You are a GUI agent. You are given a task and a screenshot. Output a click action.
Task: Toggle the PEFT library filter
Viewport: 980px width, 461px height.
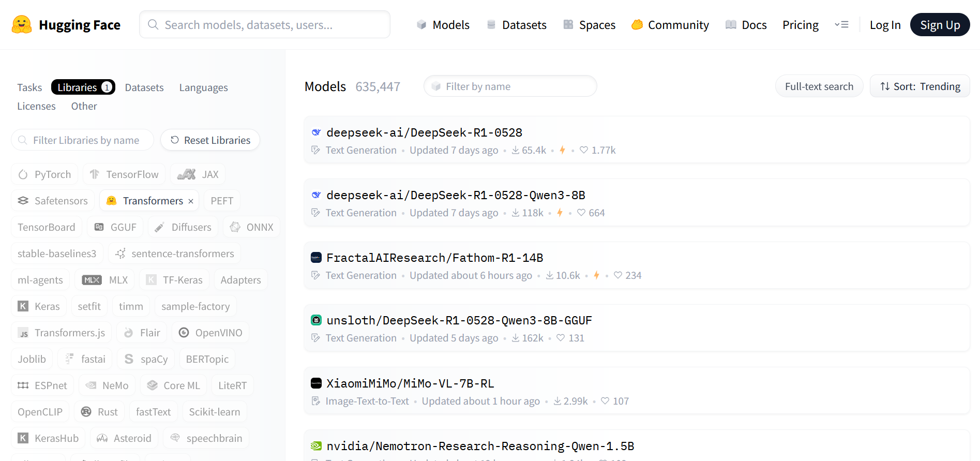[222, 201]
